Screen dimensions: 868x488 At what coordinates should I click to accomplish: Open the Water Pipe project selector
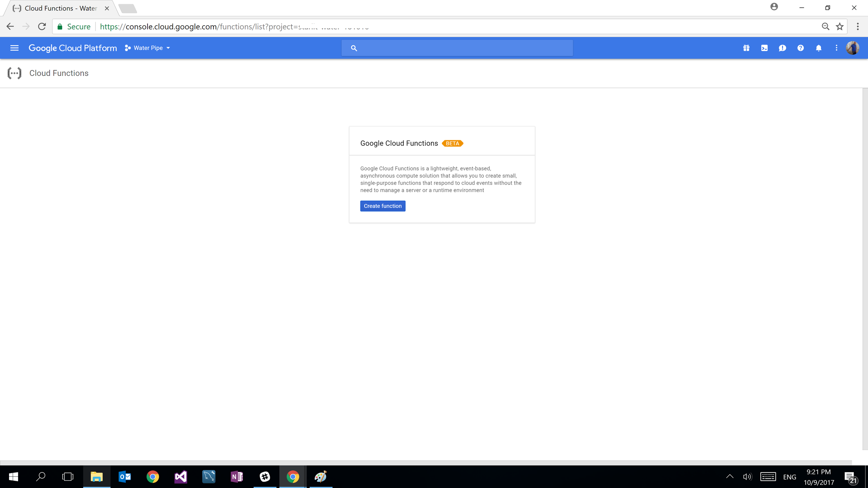[x=148, y=48]
